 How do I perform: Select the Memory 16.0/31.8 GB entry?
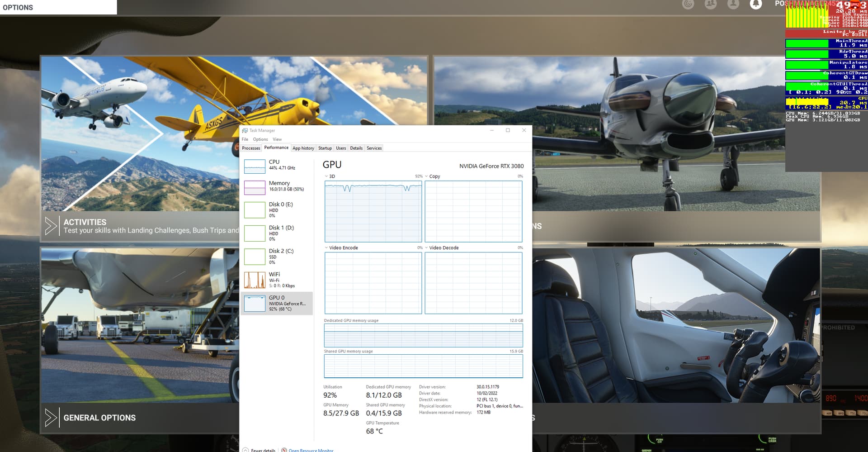coord(277,188)
